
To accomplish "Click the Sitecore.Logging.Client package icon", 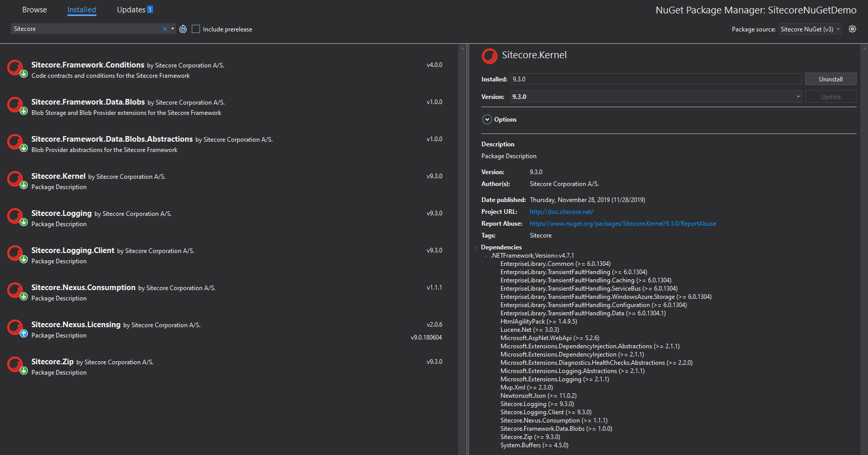I will (15, 253).
